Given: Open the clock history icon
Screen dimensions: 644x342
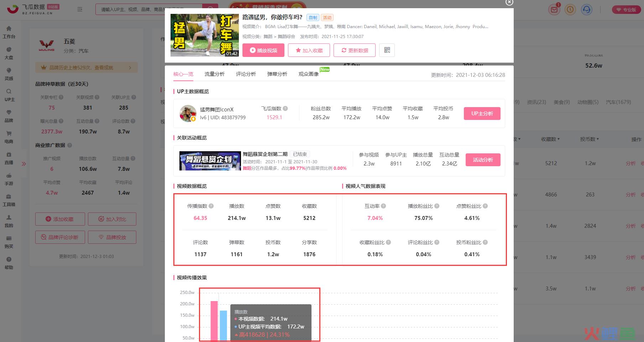Looking at the screenshot, I should [x=570, y=10].
